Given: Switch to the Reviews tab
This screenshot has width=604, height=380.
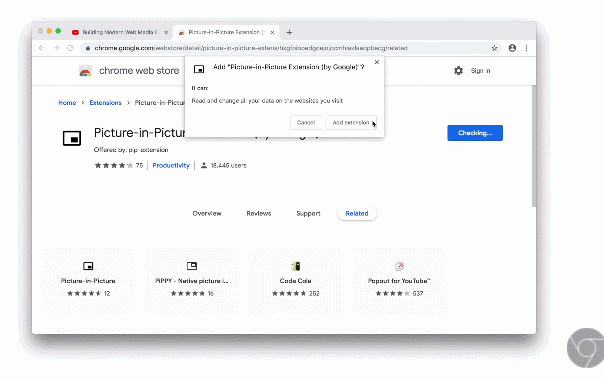Looking at the screenshot, I should click(258, 214).
